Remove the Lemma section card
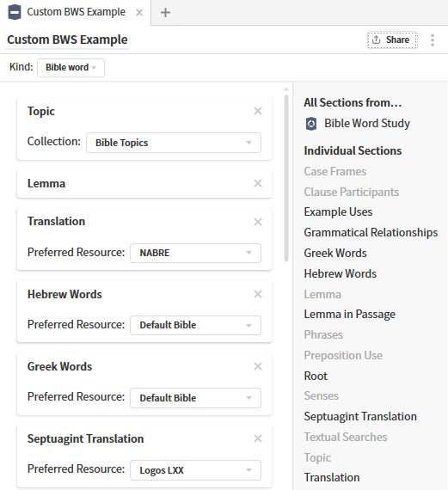Screen dimensions: 448x490 258,183
